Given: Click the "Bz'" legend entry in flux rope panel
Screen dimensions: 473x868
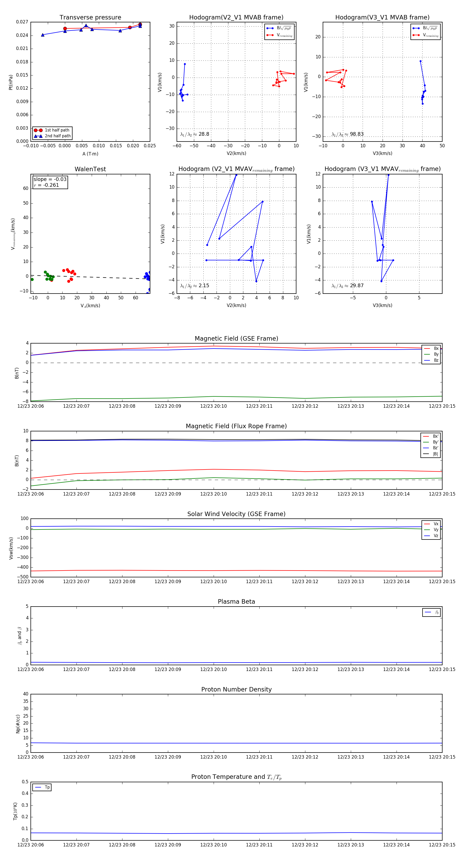Looking at the screenshot, I should pyautogui.click(x=431, y=448).
